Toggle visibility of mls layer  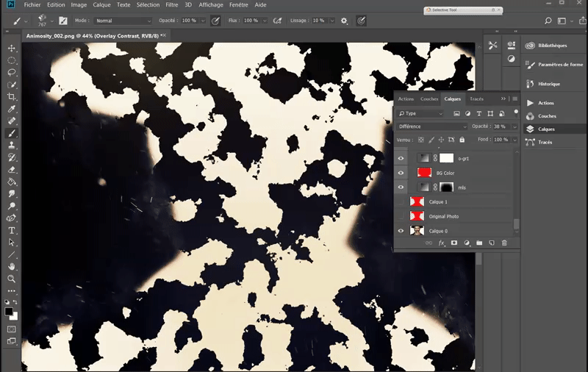[x=401, y=187]
